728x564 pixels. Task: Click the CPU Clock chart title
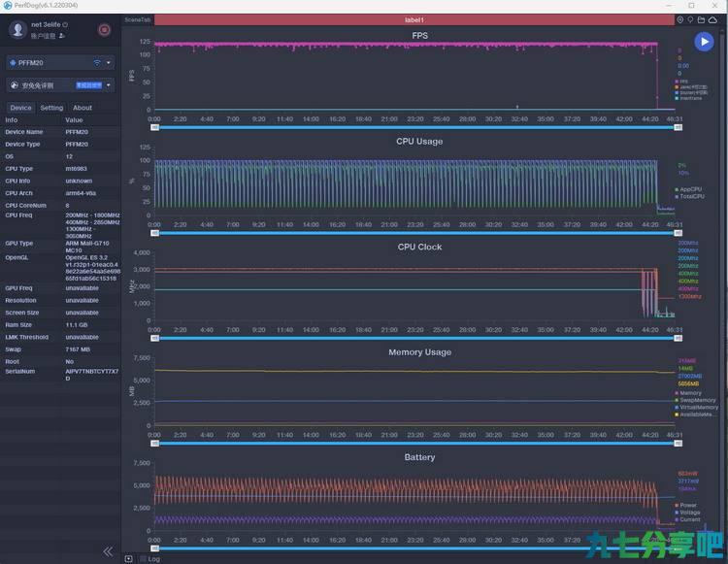pos(419,247)
